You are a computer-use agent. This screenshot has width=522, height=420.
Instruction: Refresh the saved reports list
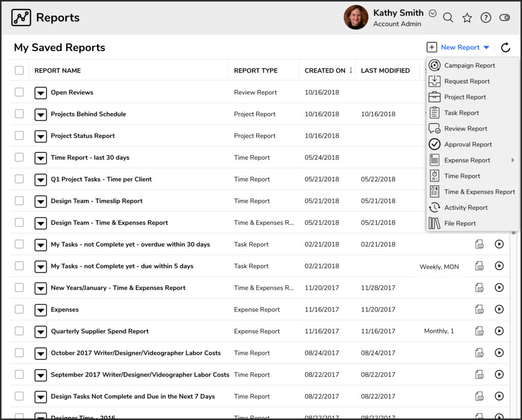pos(505,47)
